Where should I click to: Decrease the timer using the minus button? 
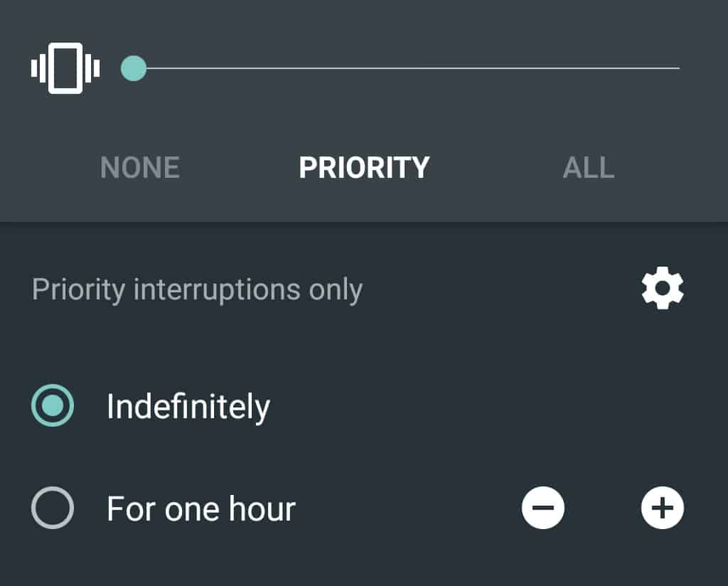543,508
